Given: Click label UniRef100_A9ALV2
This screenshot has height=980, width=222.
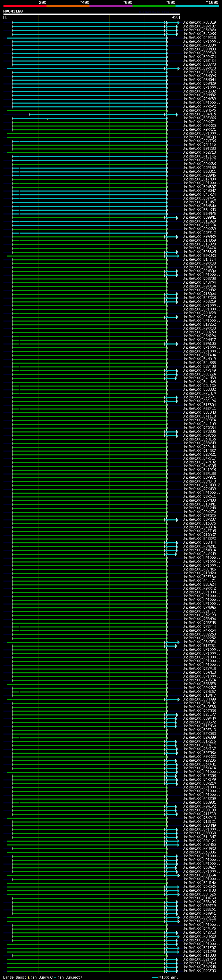Looking at the screenshot, I should click(x=199, y=806).
